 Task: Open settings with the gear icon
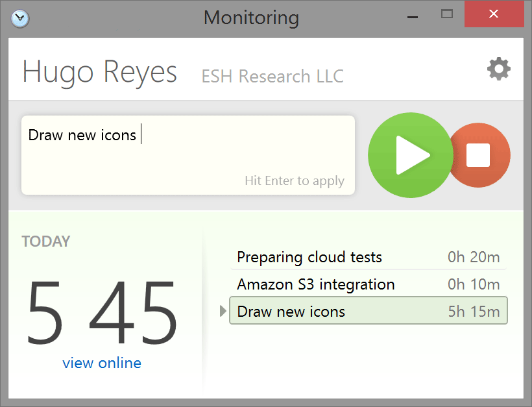pos(498,69)
